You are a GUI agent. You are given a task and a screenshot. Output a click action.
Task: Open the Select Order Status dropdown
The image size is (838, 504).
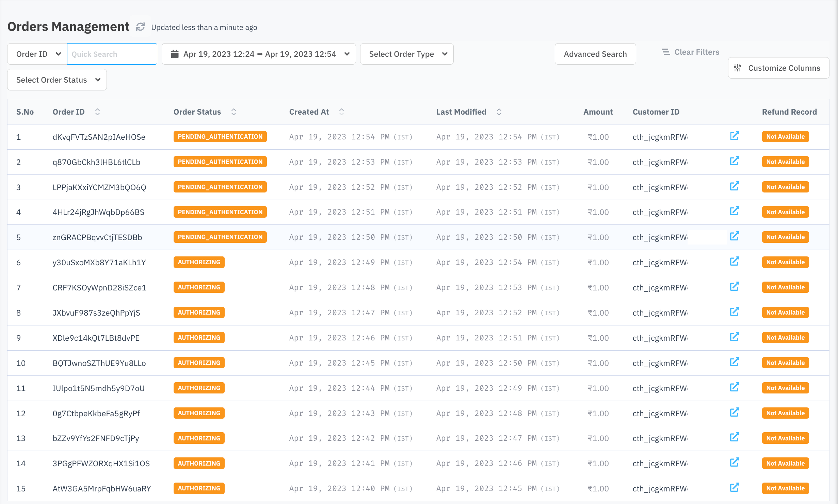[x=57, y=80]
